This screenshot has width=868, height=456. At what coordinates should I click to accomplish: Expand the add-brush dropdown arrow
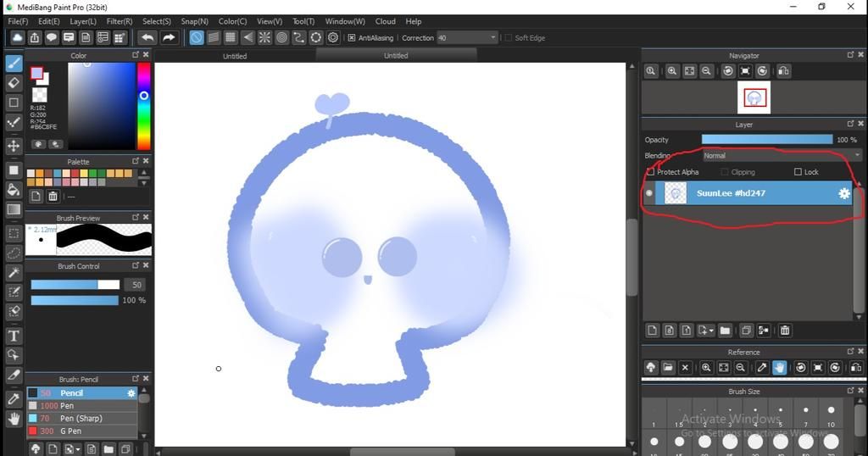coord(78,449)
